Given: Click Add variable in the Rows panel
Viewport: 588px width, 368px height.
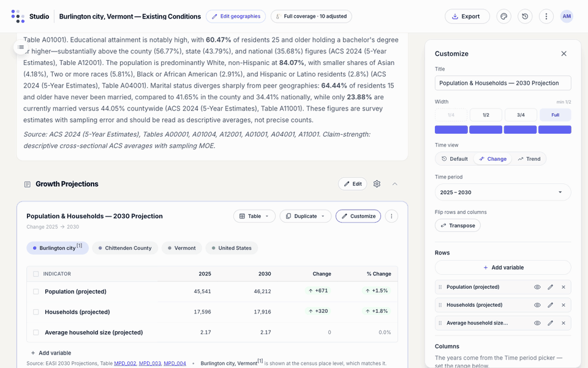Looking at the screenshot, I should pos(503,268).
